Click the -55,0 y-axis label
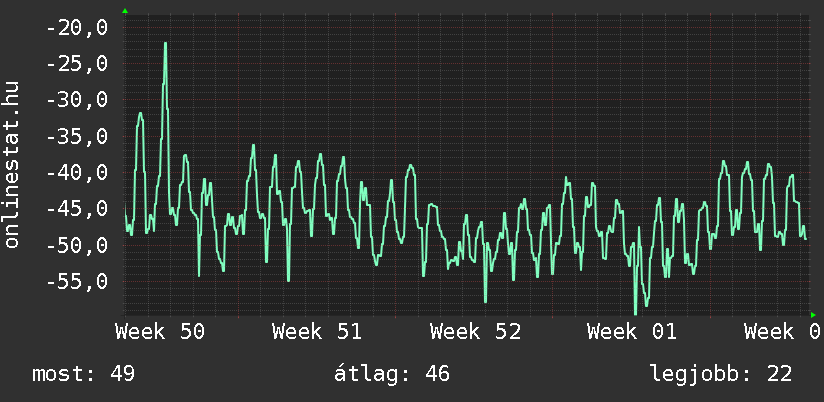This screenshot has width=824, height=402. tap(76, 282)
